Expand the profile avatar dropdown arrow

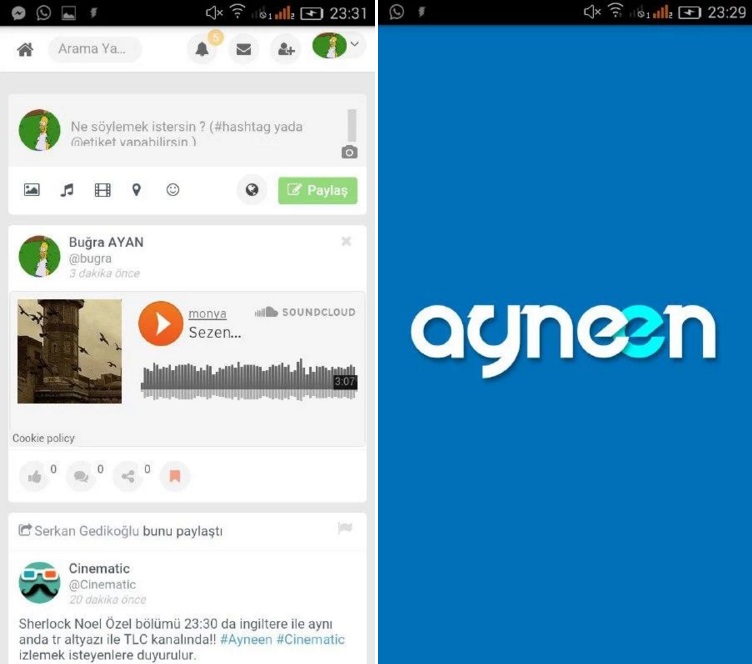pyautogui.click(x=355, y=44)
